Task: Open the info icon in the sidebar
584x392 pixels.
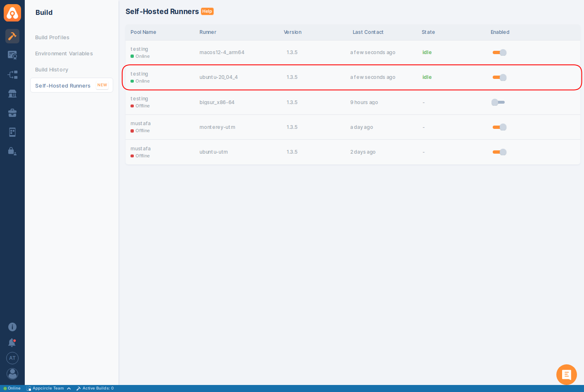Action: click(x=12, y=327)
